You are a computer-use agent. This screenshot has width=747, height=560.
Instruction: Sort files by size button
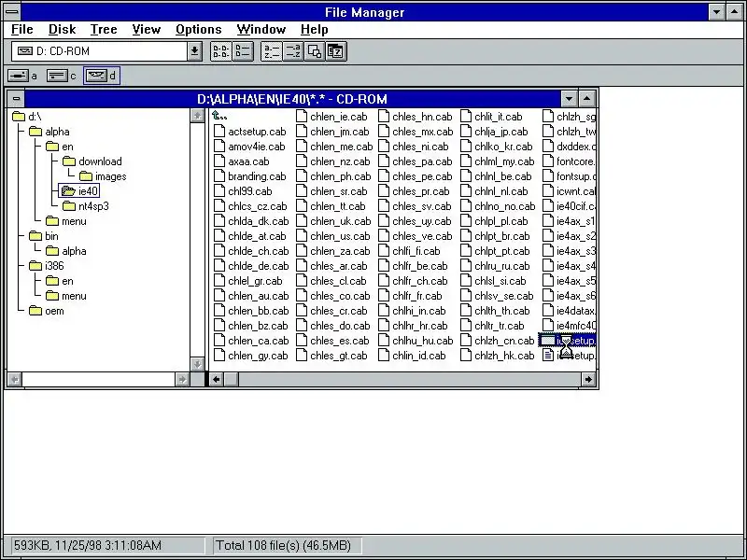coord(315,51)
